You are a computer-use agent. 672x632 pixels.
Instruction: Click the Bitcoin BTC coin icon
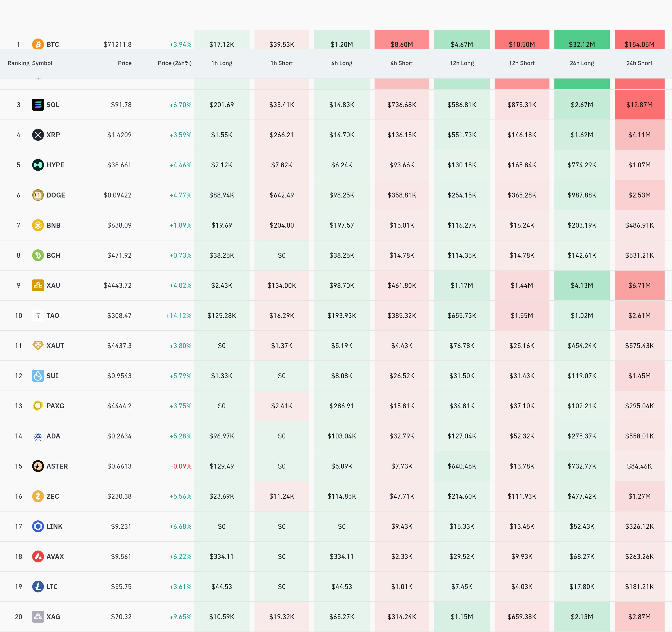click(38, 44)
